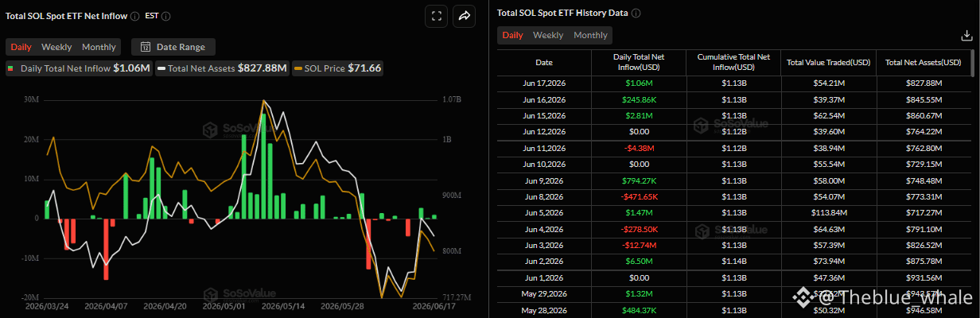Click Total Net Assets(USD) column header
The width and height of the screenshot is (980, 318).
(924, 62)
